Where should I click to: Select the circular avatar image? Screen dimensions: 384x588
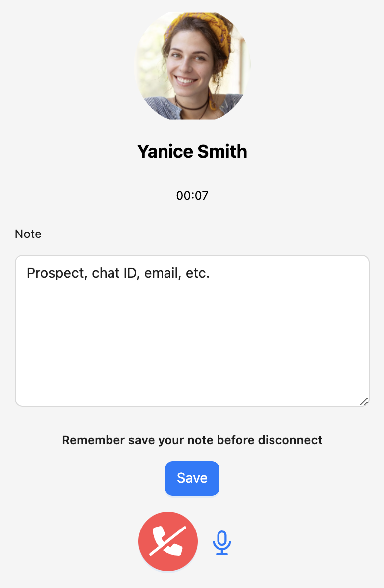tap(192, 66)
